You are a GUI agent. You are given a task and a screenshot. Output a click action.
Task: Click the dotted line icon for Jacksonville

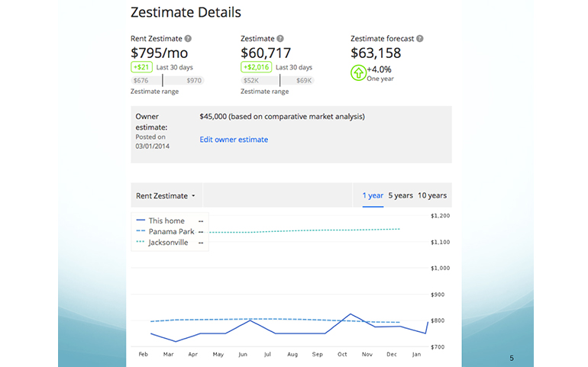pyautogui.click(x=141, y=243)
